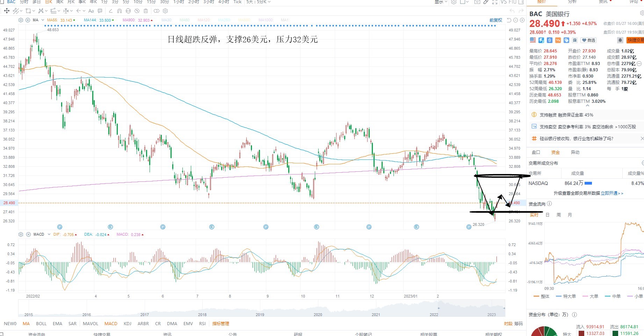Screen dimensions: 644x336
Task: Reset chart view with the rotate icon
Action: (x=509, y=20)
